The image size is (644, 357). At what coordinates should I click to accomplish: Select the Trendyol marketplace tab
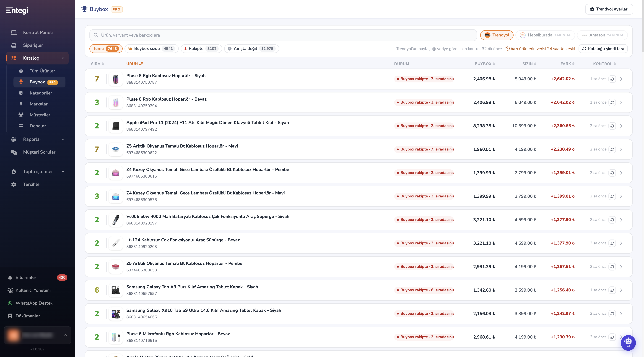(497, 35)
